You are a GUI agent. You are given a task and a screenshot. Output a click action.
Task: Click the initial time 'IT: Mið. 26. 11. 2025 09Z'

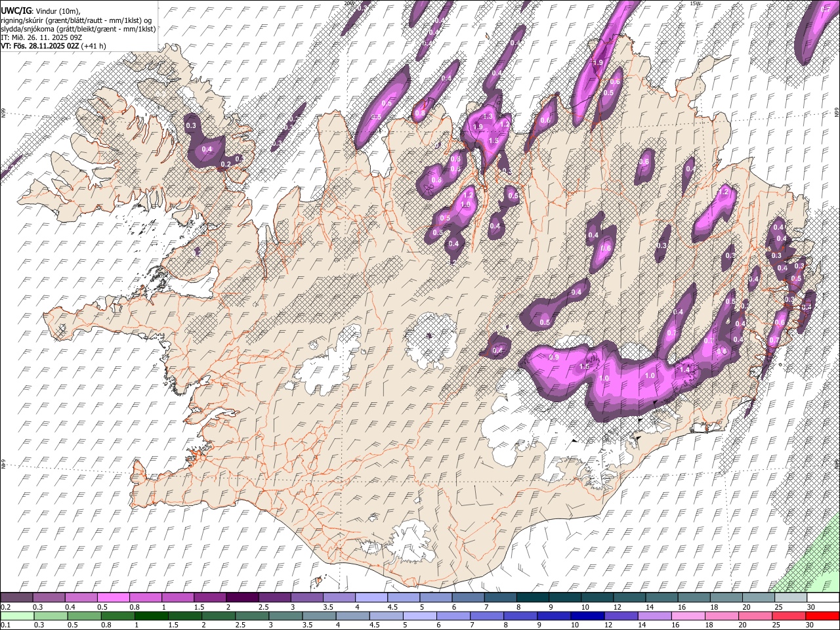click(41, 37)
